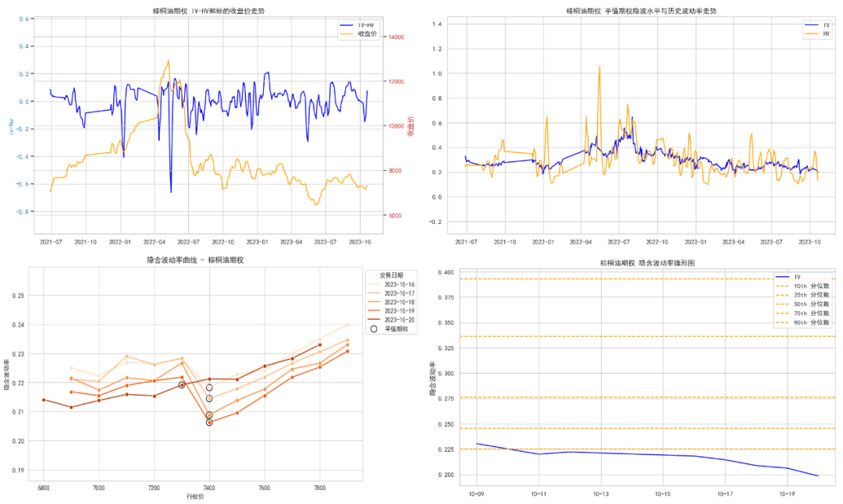Image resolution: width=843 pixels, height=504 pixels.
Task: Click the 10-09 date tick
Action: pyautogui.click(x=477, y=494)
